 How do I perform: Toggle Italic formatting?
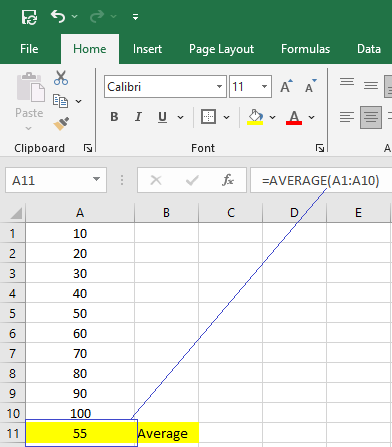coord(138,117)
